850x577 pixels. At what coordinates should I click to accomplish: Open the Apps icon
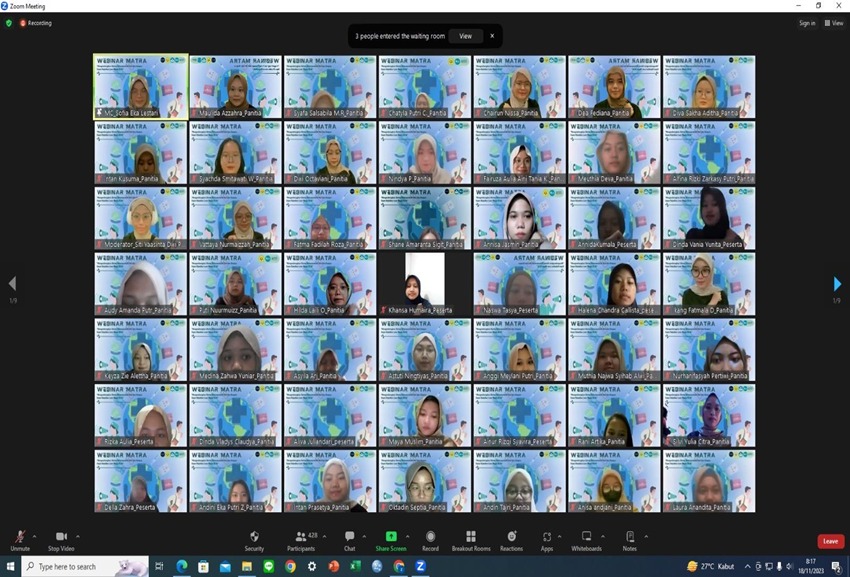[x=546, y=539]
